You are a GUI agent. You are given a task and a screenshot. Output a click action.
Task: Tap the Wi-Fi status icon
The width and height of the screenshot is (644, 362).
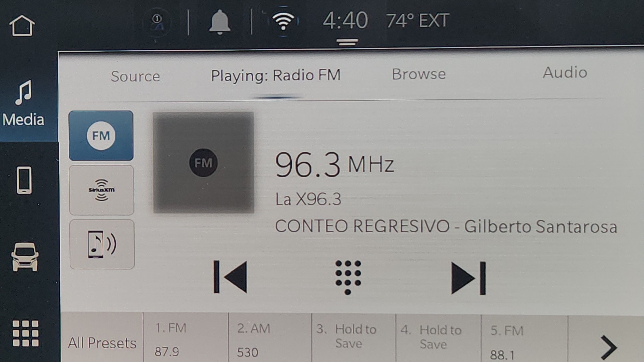point(283,21)
